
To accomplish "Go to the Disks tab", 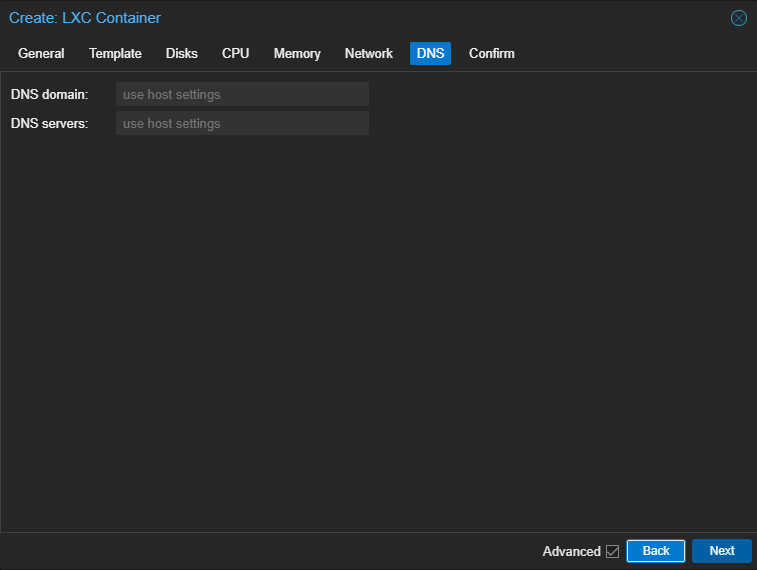I will pyautogui.click(x=182, y=53).
